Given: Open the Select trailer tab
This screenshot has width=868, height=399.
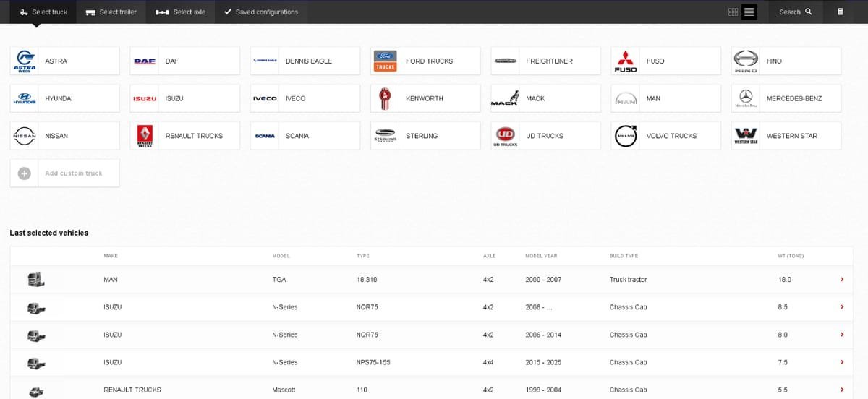Looking at the screenshot, I should [111, 12].
